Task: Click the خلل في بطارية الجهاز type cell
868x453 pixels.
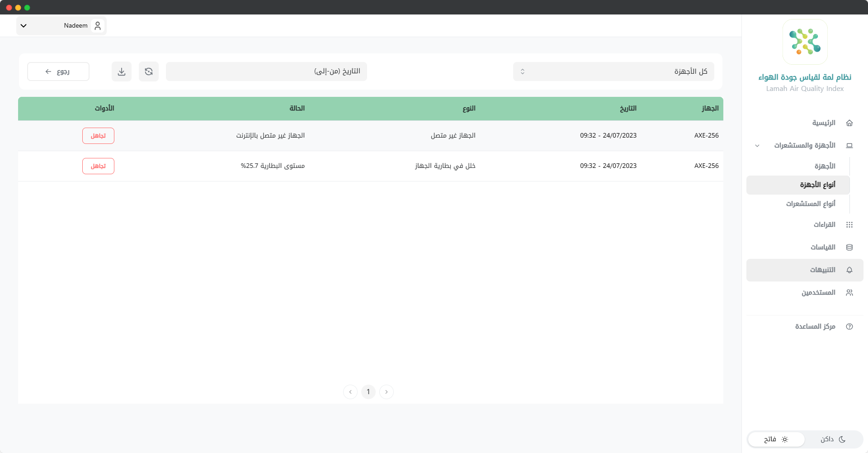Action: [x=445, y=166]
